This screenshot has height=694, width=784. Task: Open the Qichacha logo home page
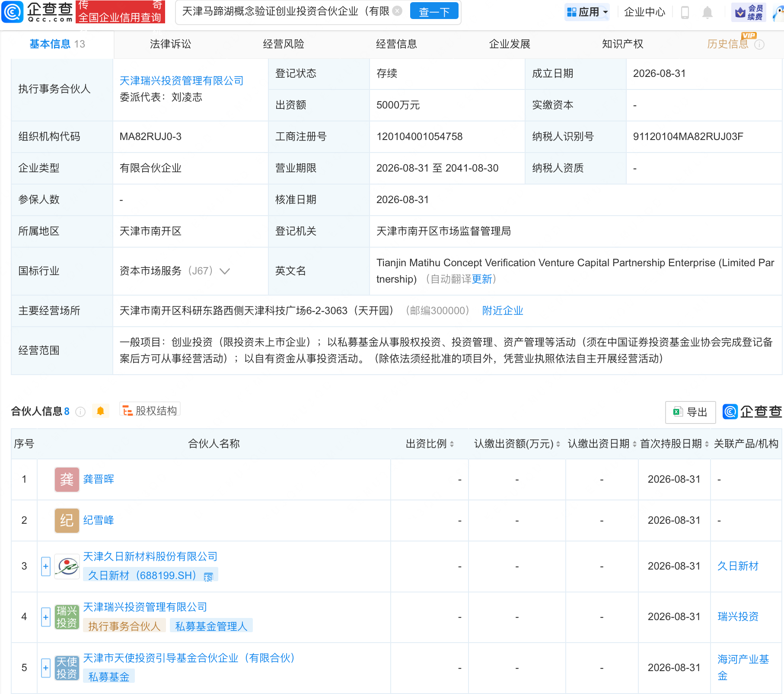37,12
